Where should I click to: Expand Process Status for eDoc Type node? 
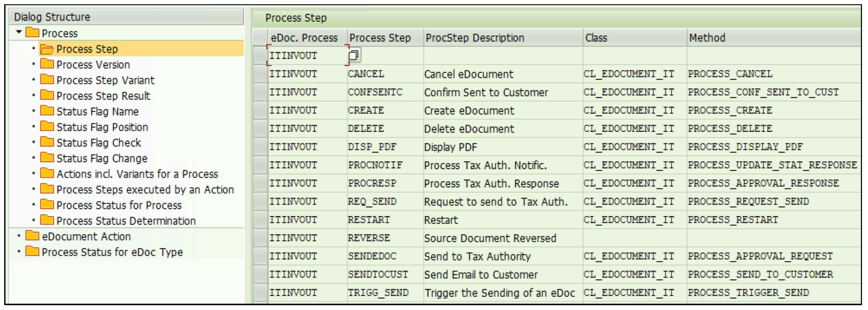click(20, 252)
